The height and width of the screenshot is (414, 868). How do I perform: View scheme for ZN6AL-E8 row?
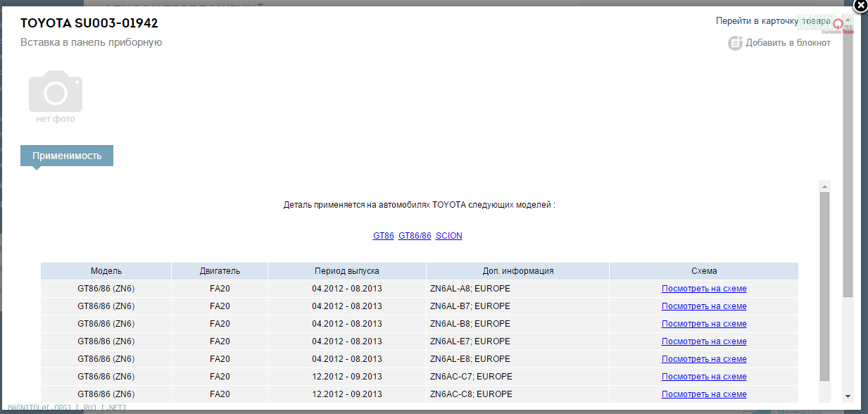pos(704,359)
